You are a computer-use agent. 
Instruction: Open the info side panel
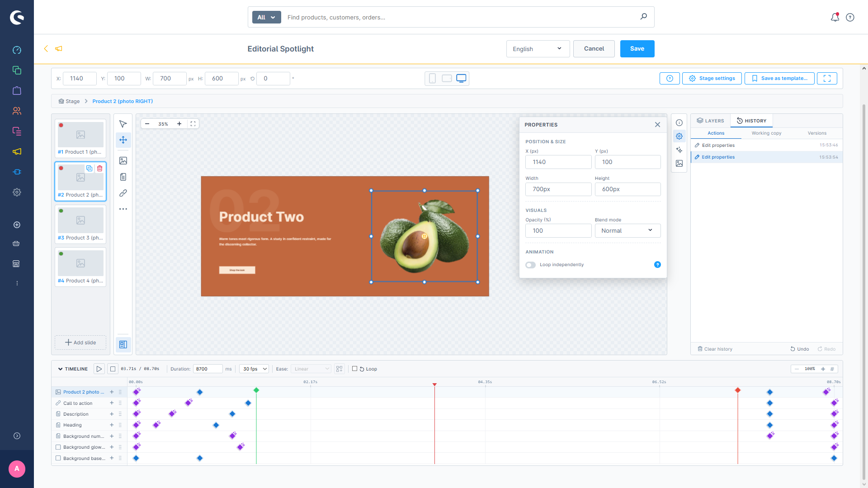coord(679,123)
